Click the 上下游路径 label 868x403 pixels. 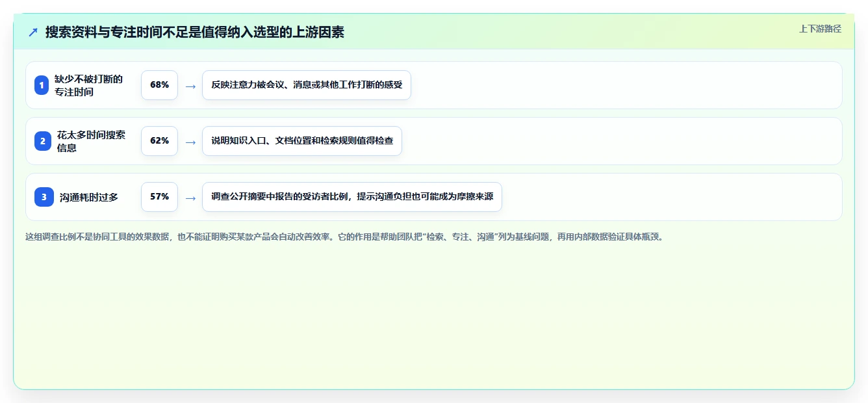tap(820, 29)
